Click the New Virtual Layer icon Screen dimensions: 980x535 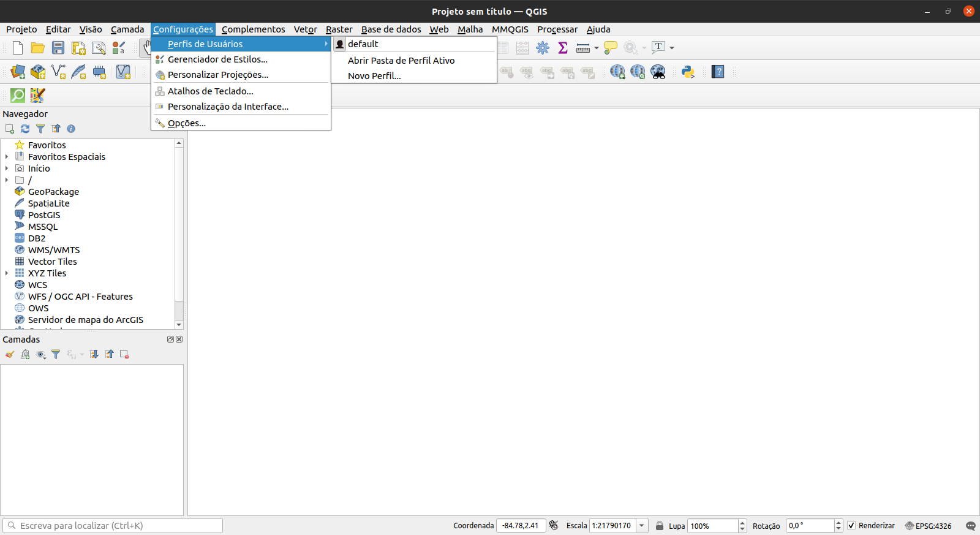click(123, 72)
